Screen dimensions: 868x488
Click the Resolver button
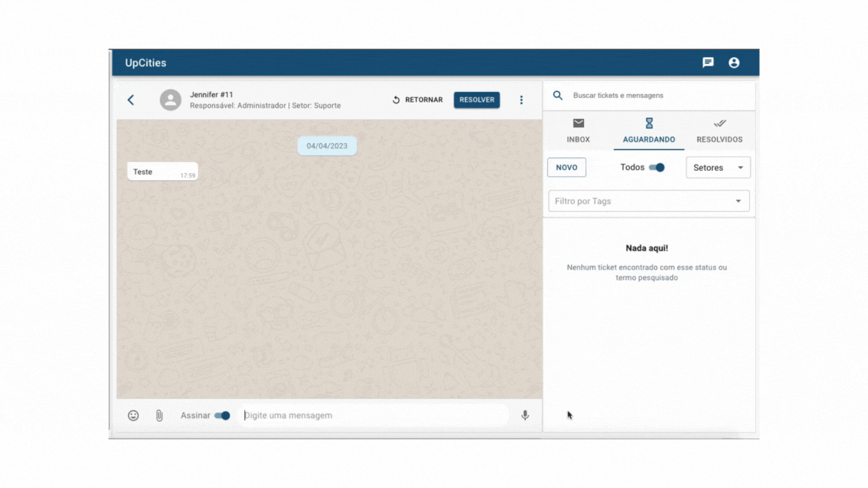[x=477, y=100]
